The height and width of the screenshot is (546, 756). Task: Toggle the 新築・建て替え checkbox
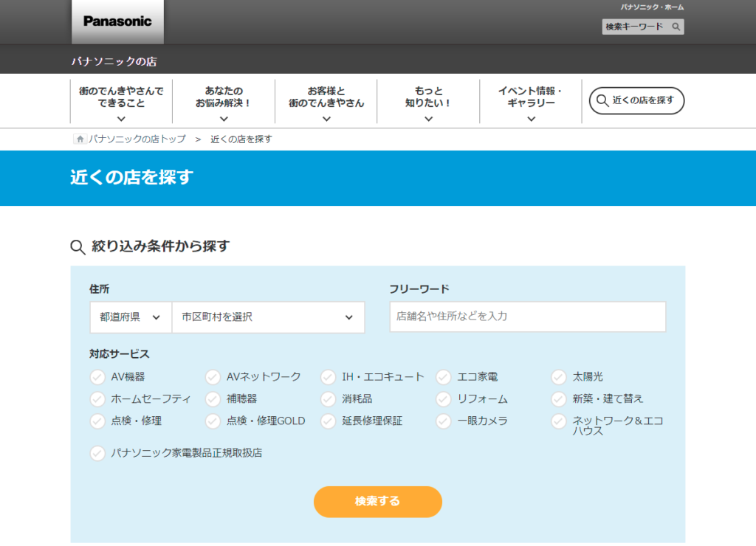pyautogui.click(x=558, y=399)
